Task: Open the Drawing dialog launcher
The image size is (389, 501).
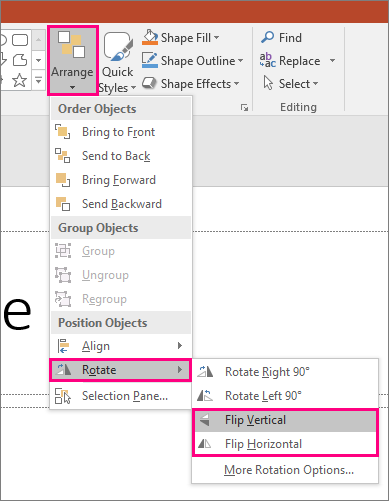Action: click(x=245, y=107)
